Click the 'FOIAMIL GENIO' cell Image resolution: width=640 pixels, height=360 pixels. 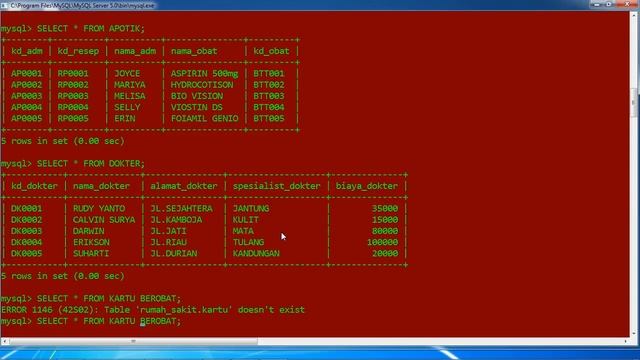[x=204, y=118]
